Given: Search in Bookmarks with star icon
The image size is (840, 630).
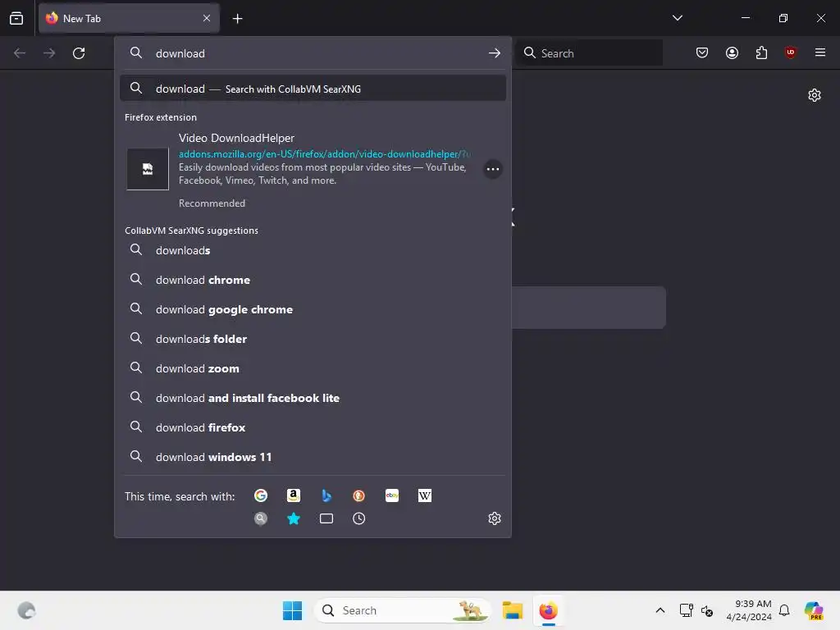Looking at the screenshot, I should (294, 518).
